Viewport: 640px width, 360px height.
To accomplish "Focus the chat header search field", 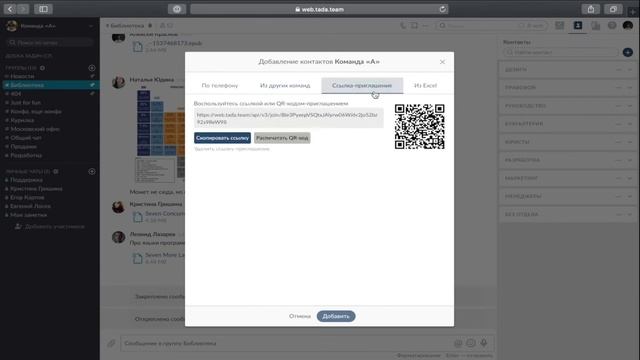I will pos(492,26).
